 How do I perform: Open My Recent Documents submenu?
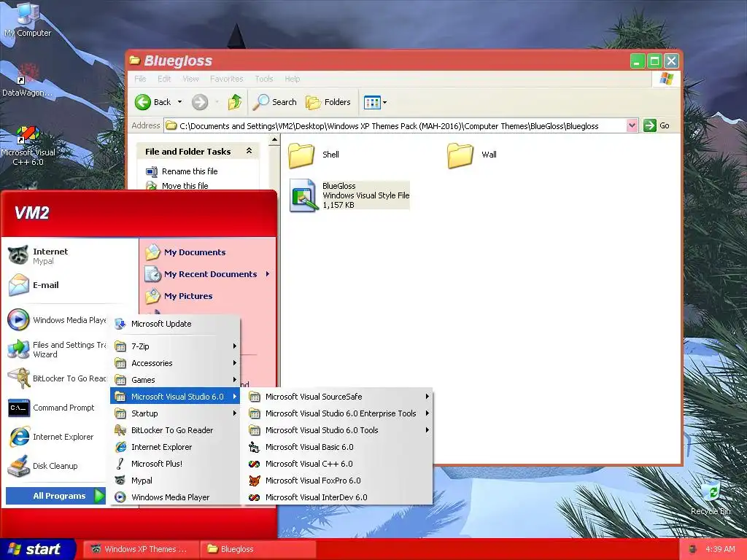[x=208, y=274]
